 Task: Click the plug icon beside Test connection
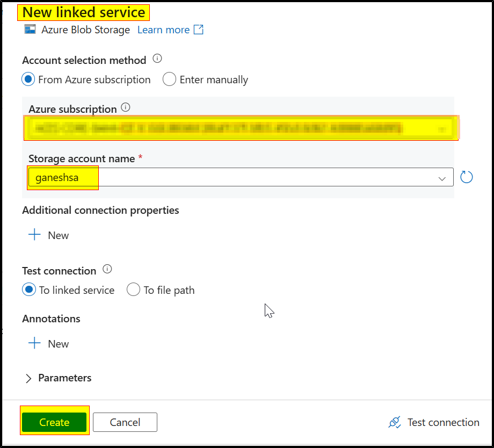(x=394, y=422)
